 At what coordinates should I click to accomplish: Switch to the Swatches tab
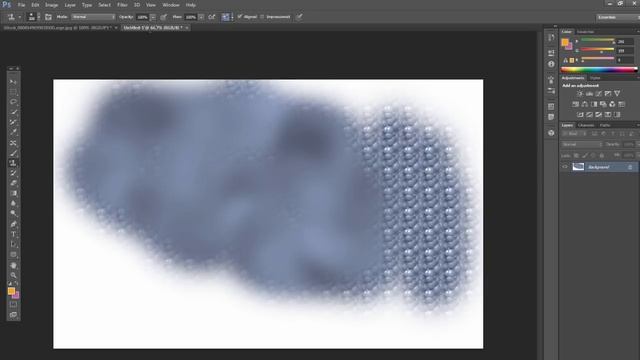point(585,32)
